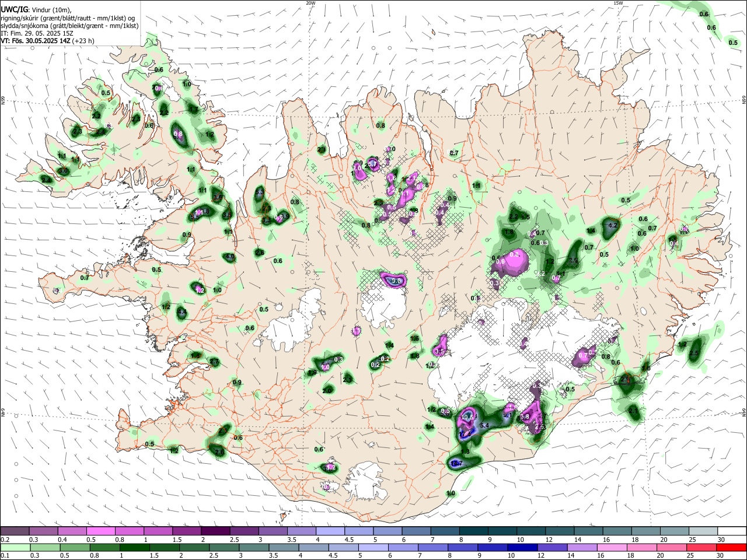Select the 'Vindur (10m)' header text
747x560 pixels.
pos(50,9)
